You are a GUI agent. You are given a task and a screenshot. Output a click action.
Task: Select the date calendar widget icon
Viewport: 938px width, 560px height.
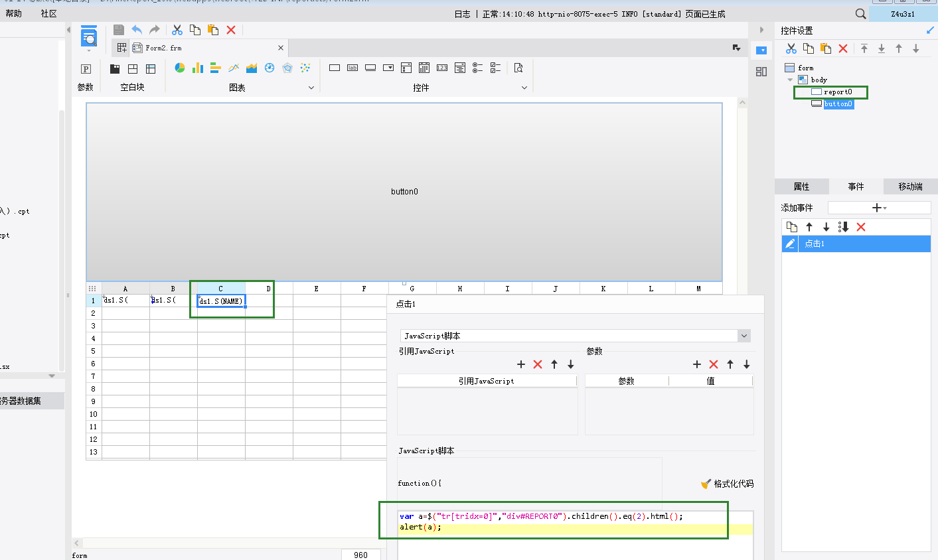click(x=424, y=68)
